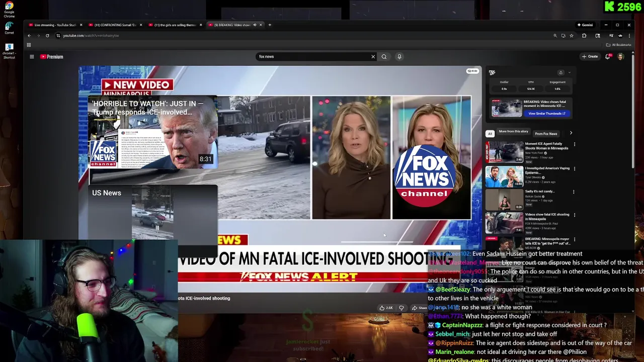644x362 pixels.
Task: Open the US News suggested card
Action: point(153,220)
